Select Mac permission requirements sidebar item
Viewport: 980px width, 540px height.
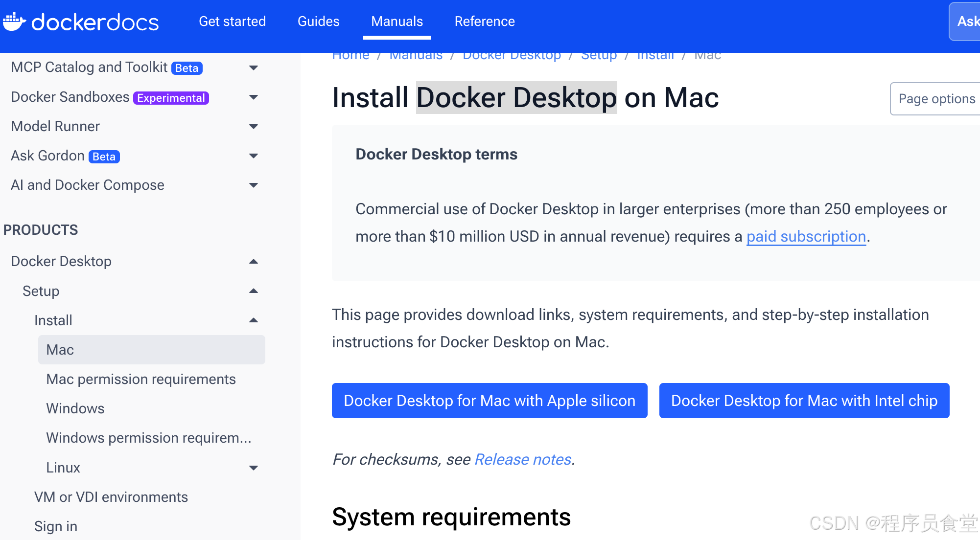coord(140,379)
